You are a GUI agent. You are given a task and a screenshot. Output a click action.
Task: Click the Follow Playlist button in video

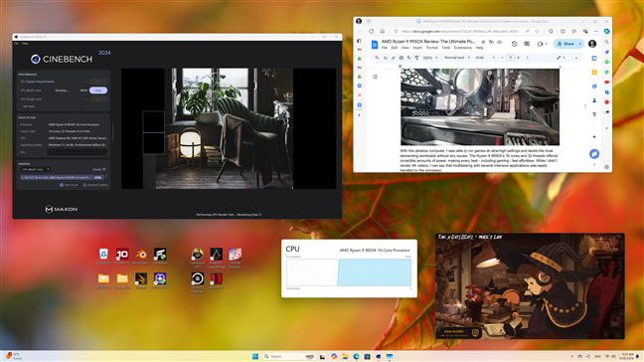(459, 332)
